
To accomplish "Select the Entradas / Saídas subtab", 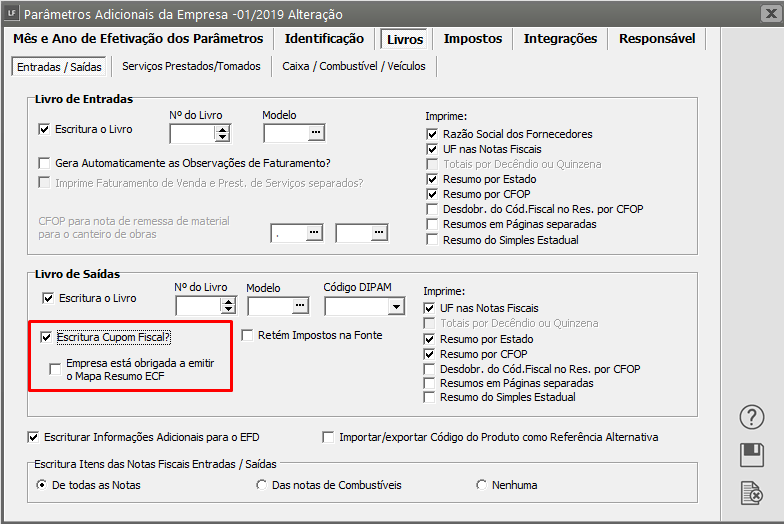I will coord(59,67).
